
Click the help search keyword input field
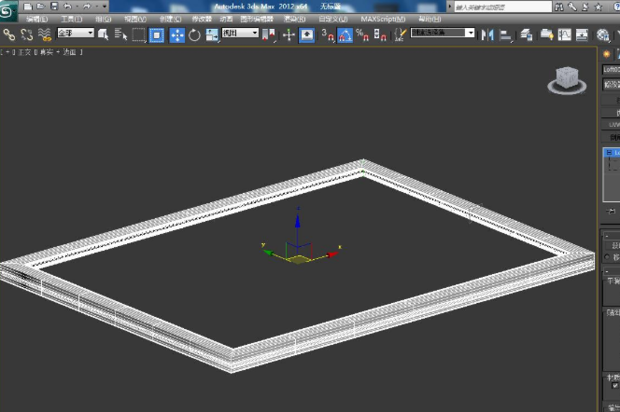(503, 7)
